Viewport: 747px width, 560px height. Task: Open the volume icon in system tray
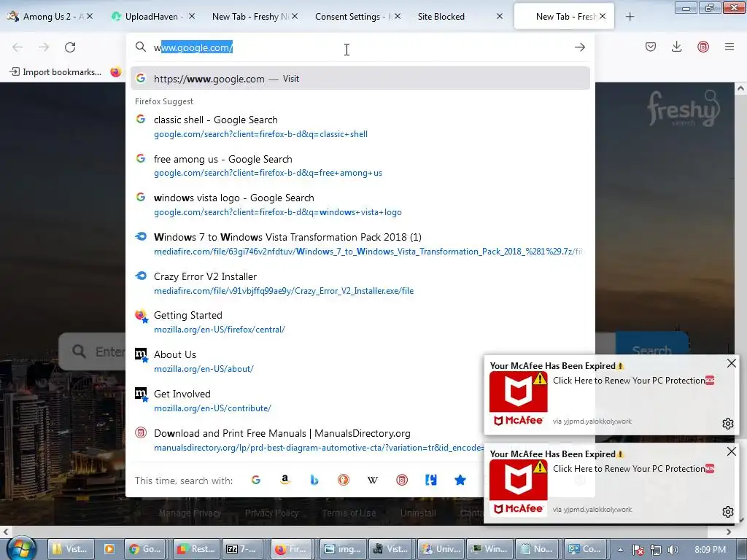coord(673,550)
